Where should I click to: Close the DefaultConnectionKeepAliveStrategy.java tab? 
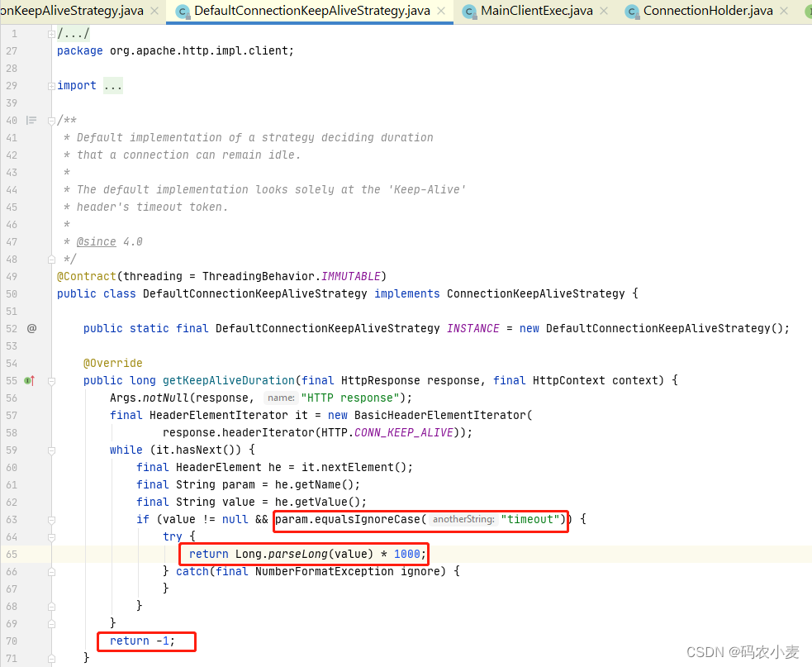pos(441,11)
